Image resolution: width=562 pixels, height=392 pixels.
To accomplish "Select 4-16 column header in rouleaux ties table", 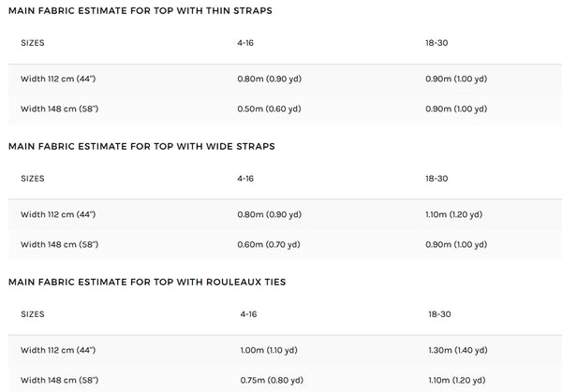I will coord(250,313).
